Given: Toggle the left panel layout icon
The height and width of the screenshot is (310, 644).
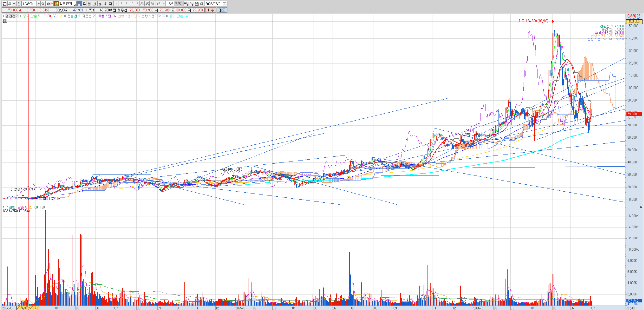Looking at the screenshot, I should click(x=4, y=4).
